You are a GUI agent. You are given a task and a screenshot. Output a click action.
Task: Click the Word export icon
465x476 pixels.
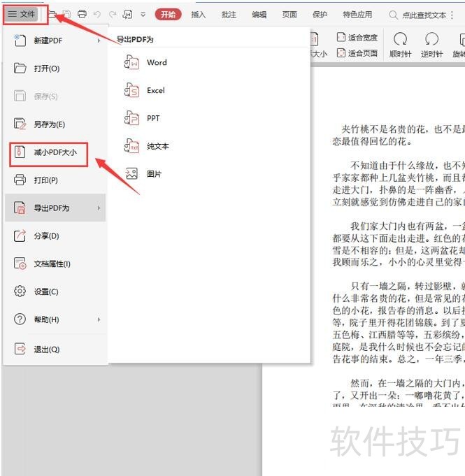[x=131, y=62]
